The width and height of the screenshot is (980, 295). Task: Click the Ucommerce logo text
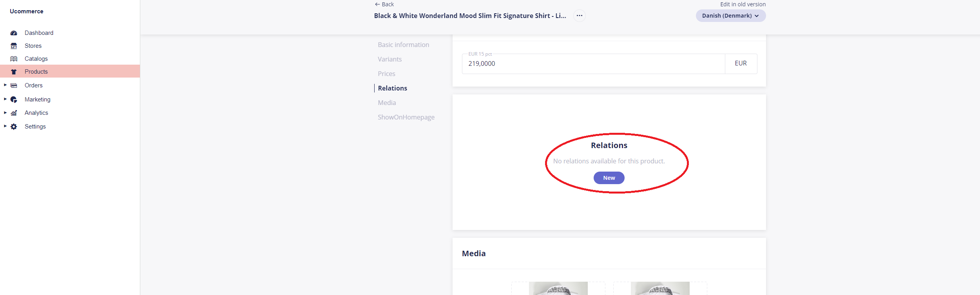(x=27, y=11)
